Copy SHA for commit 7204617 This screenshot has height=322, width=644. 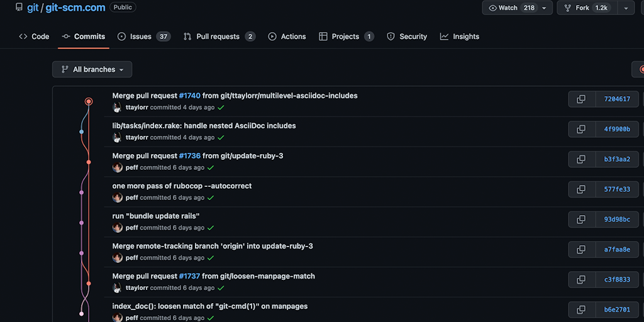coord(582,99)
